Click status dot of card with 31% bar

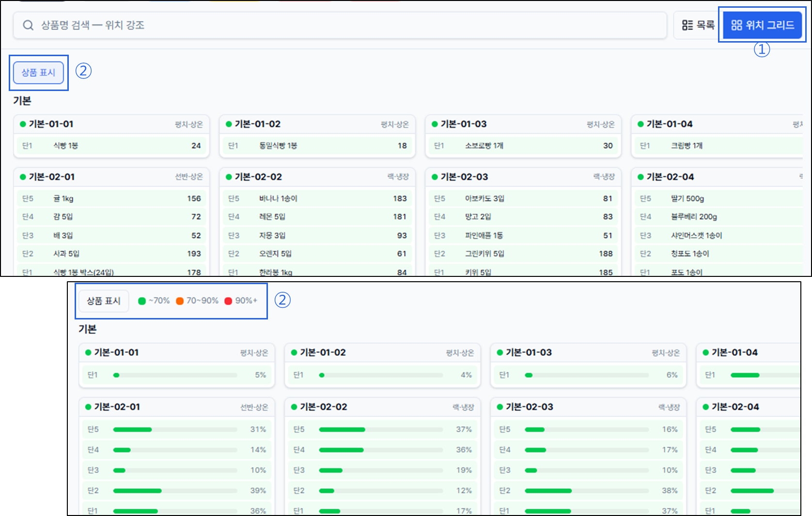88,407
